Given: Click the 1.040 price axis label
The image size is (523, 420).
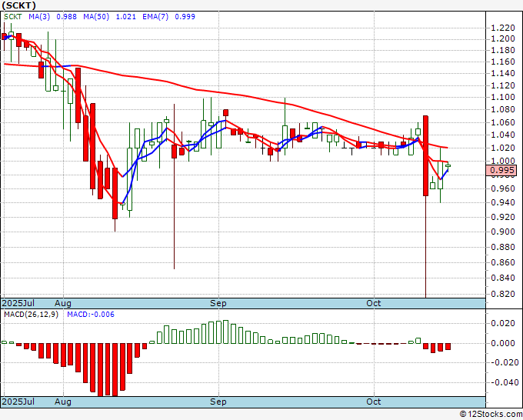Looking at the screenshot, I should 503,135.
